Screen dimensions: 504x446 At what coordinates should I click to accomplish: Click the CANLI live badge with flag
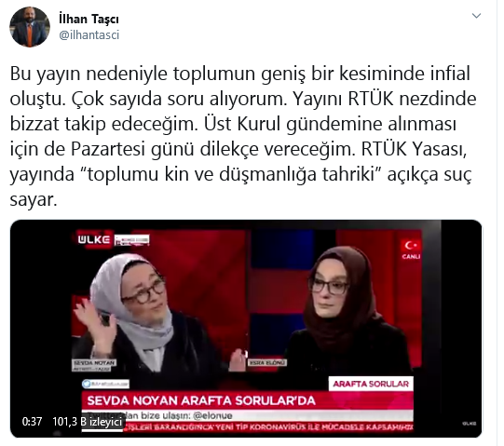(411, 250)
